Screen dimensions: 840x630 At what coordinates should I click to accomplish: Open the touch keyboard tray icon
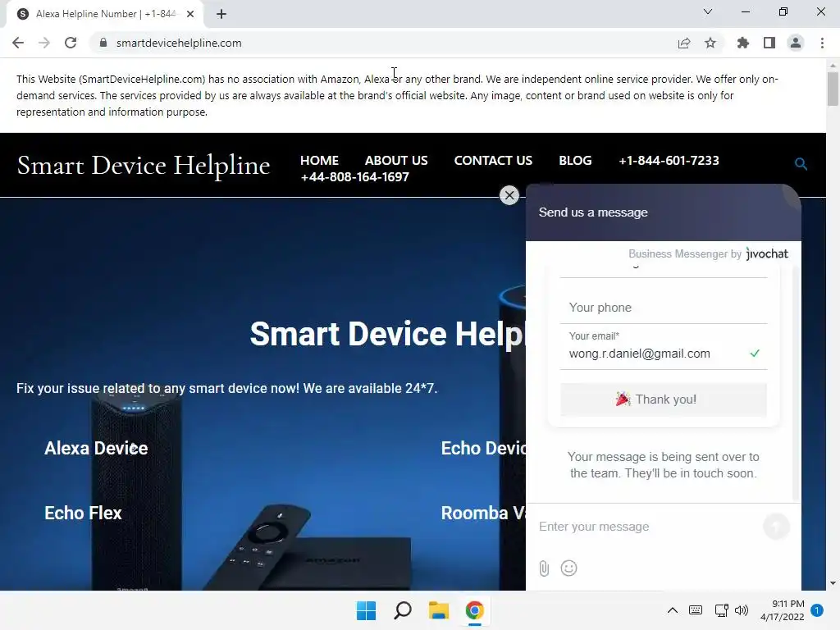pos(696,610)
